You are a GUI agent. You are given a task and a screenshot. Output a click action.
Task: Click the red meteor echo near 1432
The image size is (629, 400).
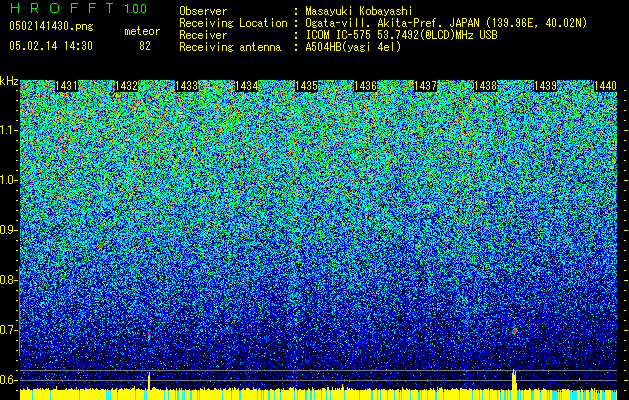point(149,334)
